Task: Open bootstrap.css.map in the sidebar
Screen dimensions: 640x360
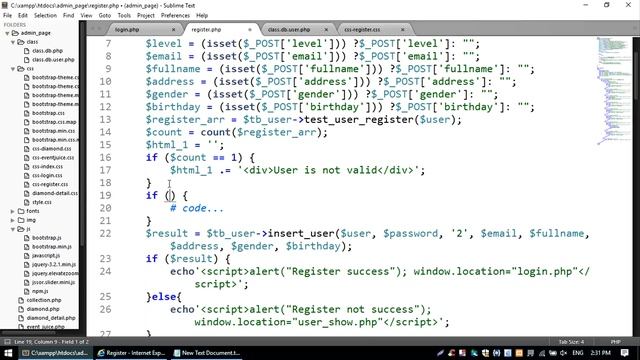Action: [x=54, y=122]
